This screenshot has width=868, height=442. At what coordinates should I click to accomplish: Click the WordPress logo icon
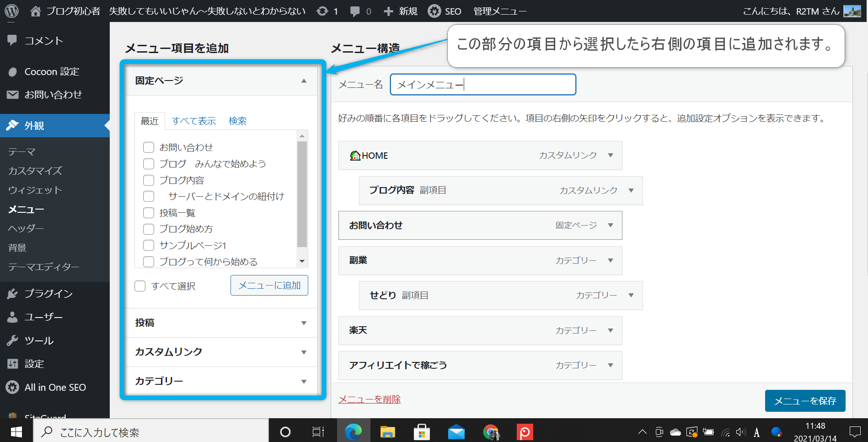pyautogui.click(x=11, y=11)
